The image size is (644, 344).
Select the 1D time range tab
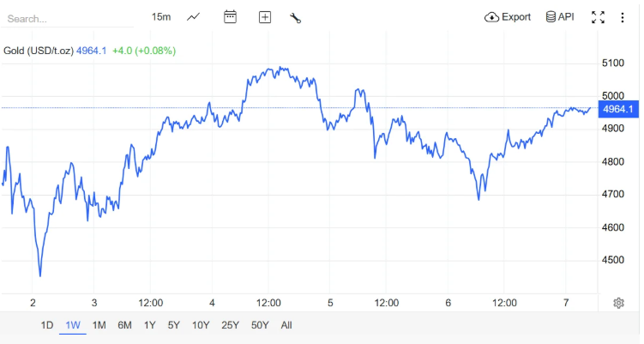[47, 325]
